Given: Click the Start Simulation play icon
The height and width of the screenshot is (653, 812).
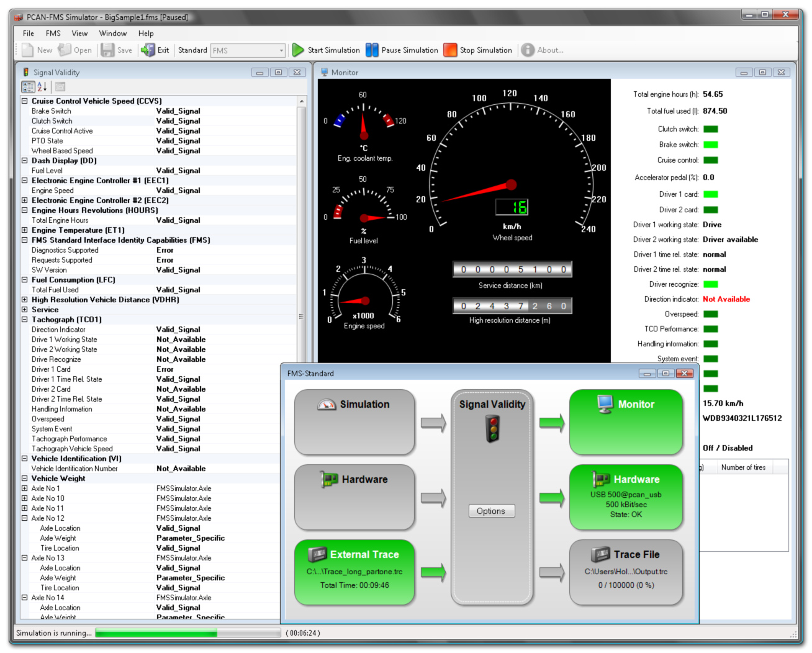Looking at the screenshot, I should tap(299, 50).
